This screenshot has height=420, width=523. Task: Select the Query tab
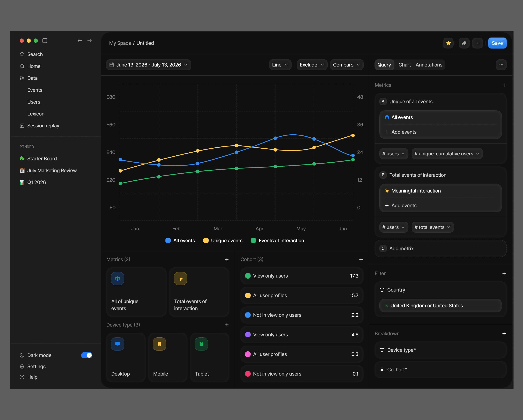pos(384,65)
